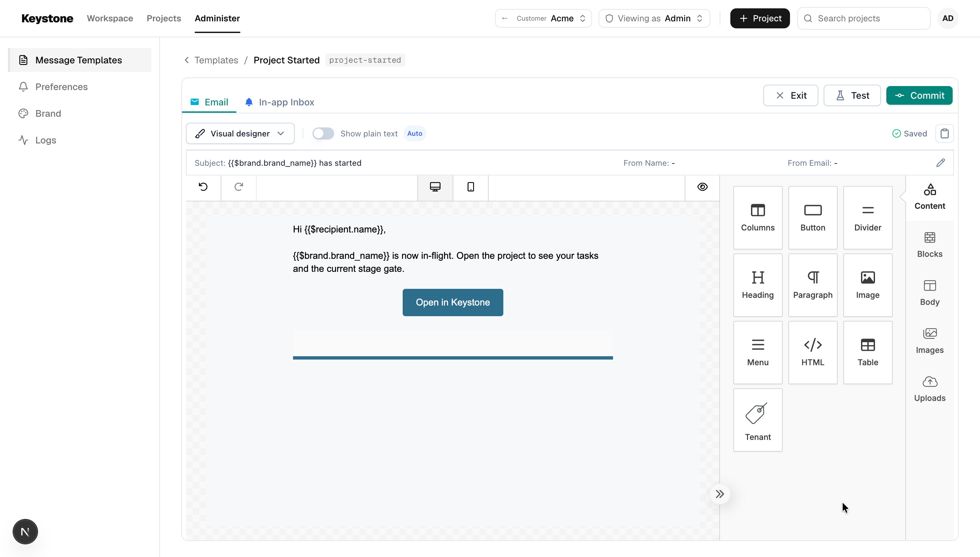Click the From Email field
The height and width of the screenshot is (557, 980).
[x=812, y=163]
